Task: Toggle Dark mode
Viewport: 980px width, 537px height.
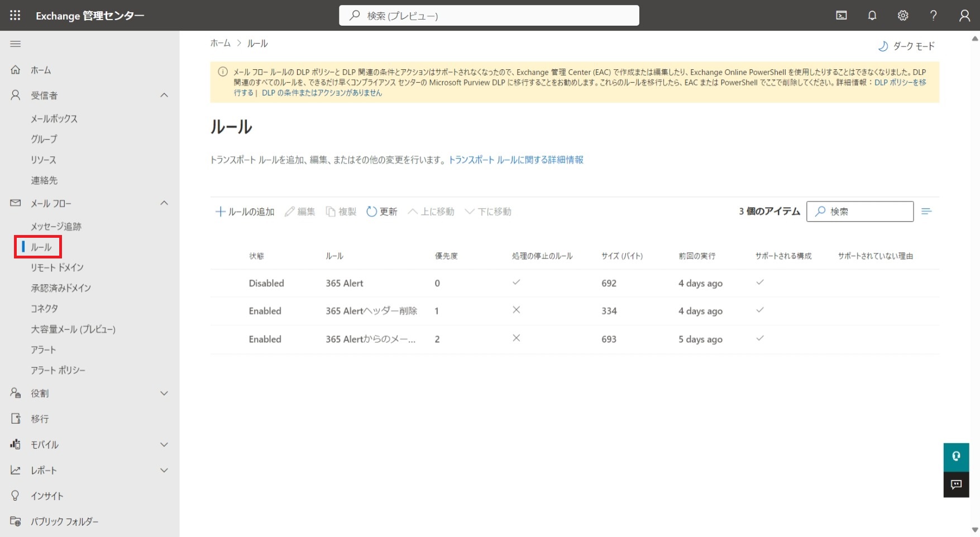Action: click(907, 46)
